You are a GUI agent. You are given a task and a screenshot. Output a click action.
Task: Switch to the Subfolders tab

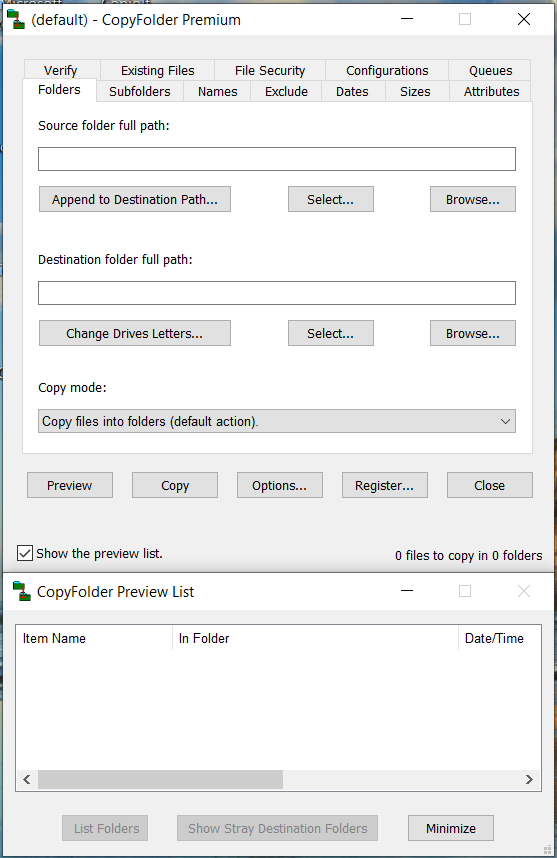click(140, 91)
